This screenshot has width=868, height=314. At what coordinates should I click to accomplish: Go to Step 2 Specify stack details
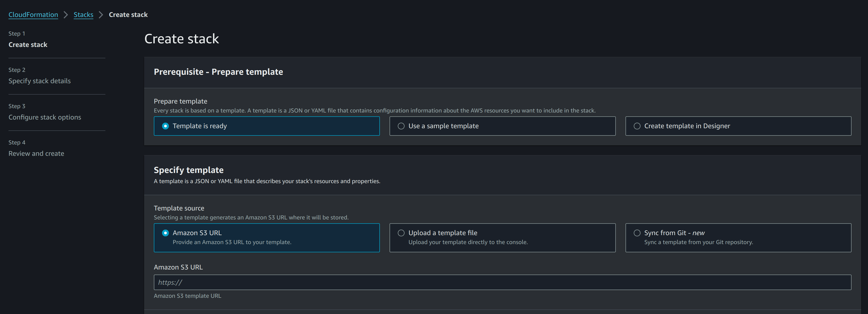click(x=39, y=81)
